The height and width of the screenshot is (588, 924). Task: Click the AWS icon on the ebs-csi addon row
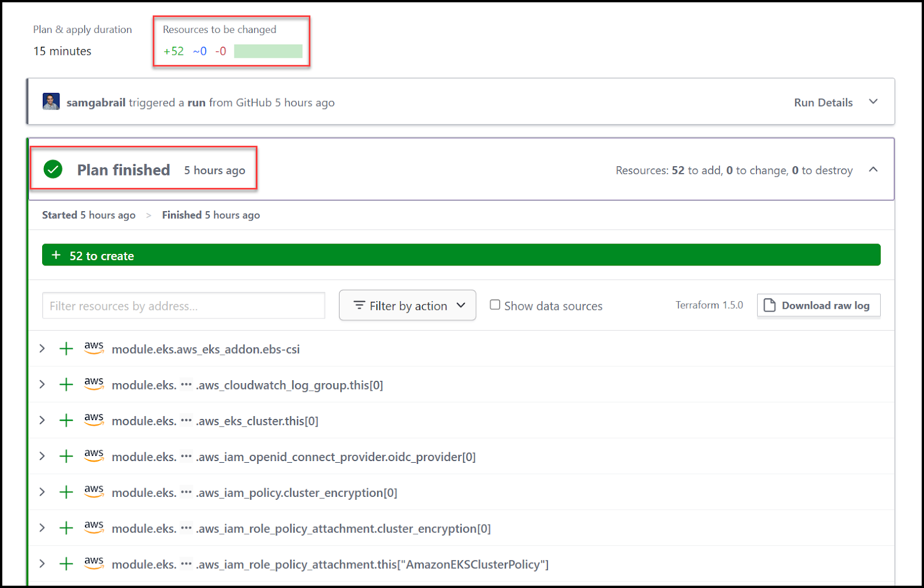click(x=94, y=349)
